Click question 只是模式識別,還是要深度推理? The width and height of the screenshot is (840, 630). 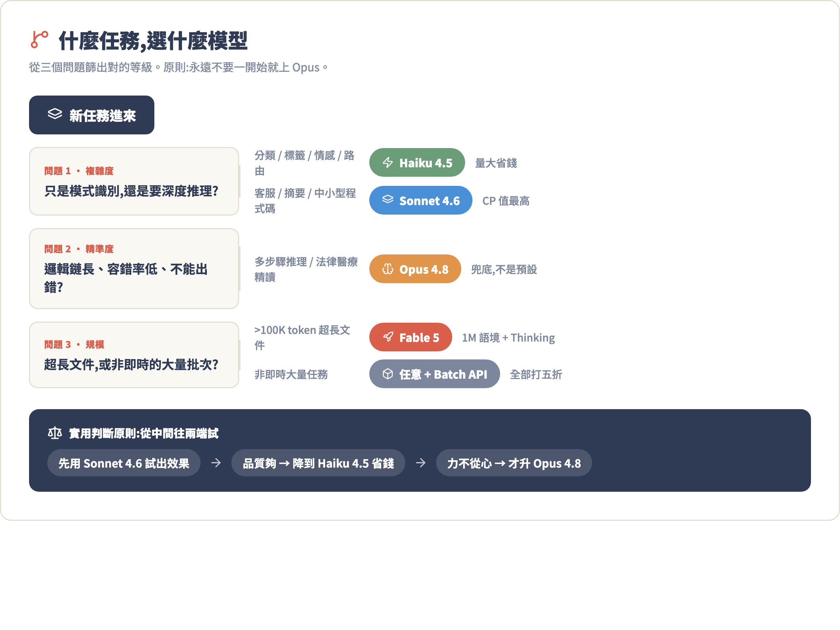tap(131, 191)
